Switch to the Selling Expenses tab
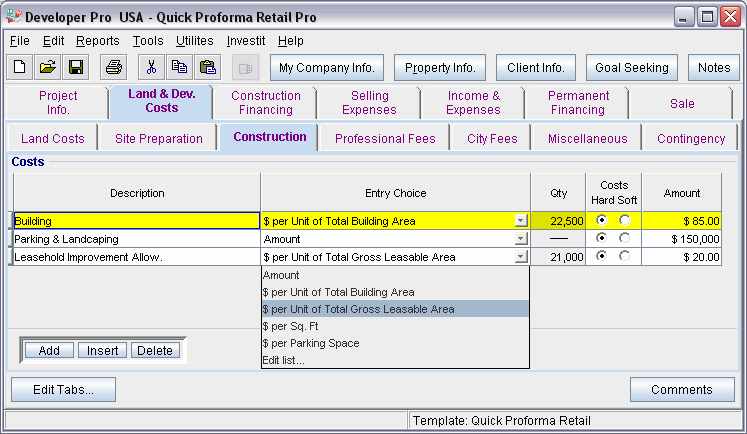This screenshot has height=434, width=747. pos(369,102)
